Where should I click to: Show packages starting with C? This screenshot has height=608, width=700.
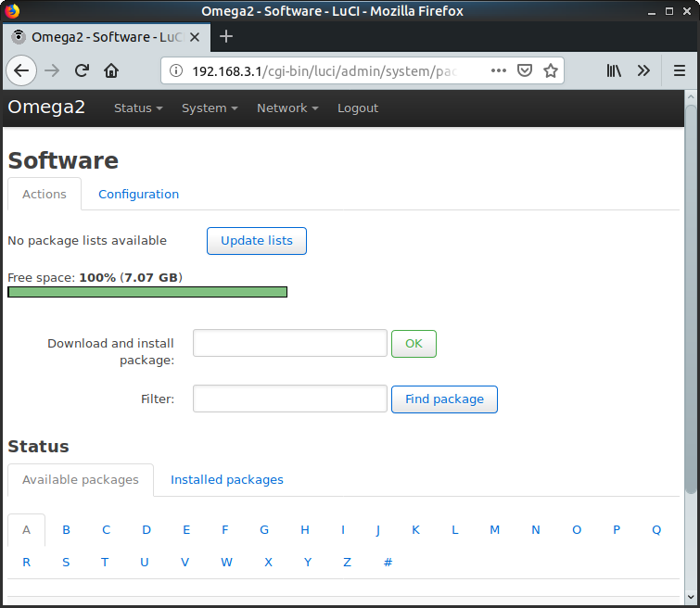[107, 530]
